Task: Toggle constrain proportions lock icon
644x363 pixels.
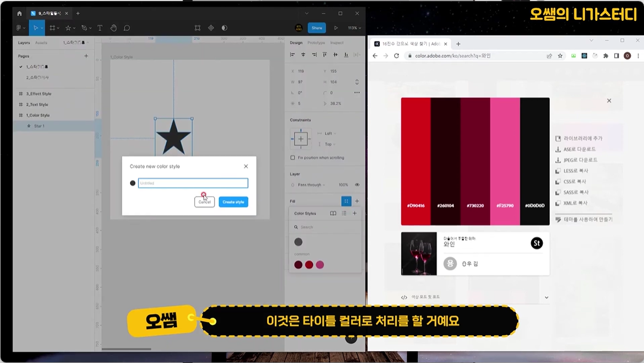Action: 357,82
